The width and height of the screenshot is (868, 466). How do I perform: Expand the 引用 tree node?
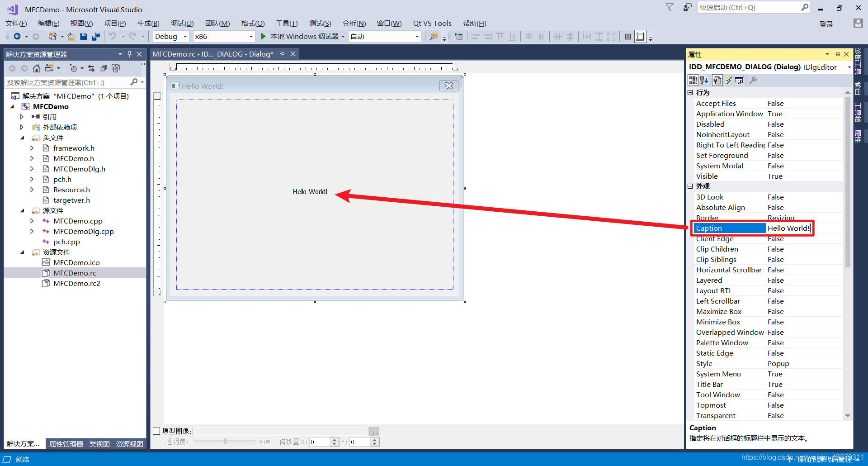[21, 117]
